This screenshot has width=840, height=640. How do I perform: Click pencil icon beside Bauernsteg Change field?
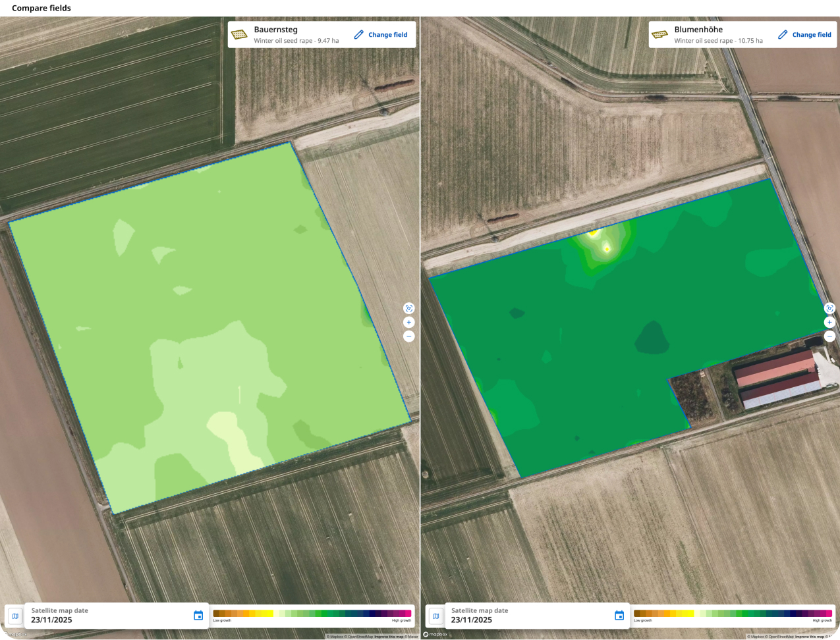click(x=359, y=35)
